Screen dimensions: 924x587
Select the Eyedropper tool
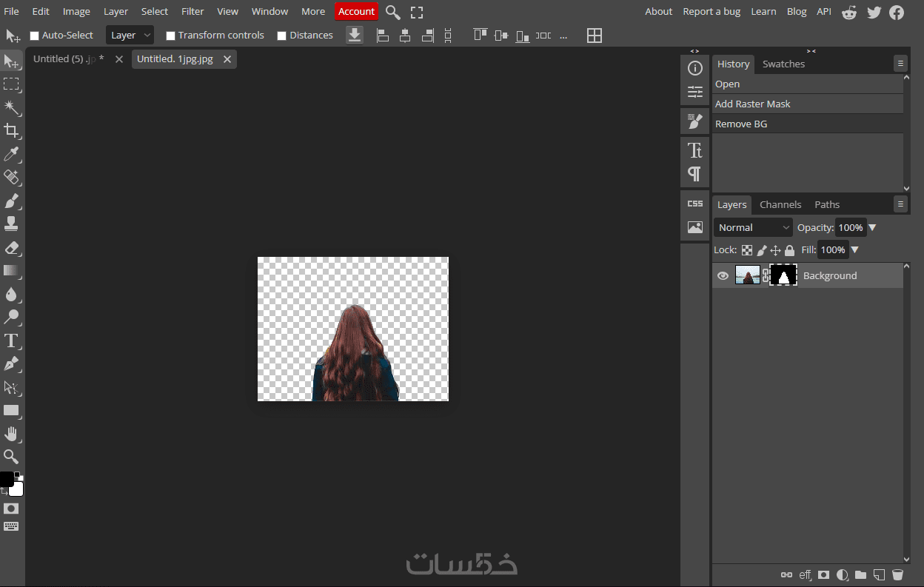(11, 154)
